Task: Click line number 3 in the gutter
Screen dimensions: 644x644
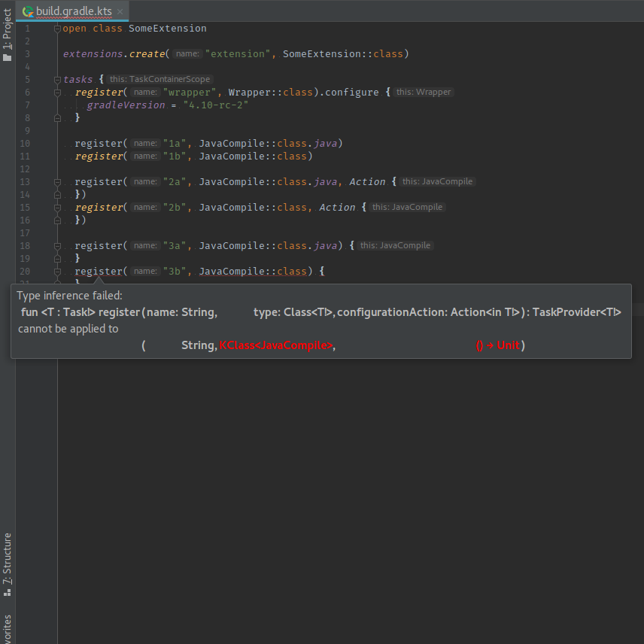Action: point(27,54)
